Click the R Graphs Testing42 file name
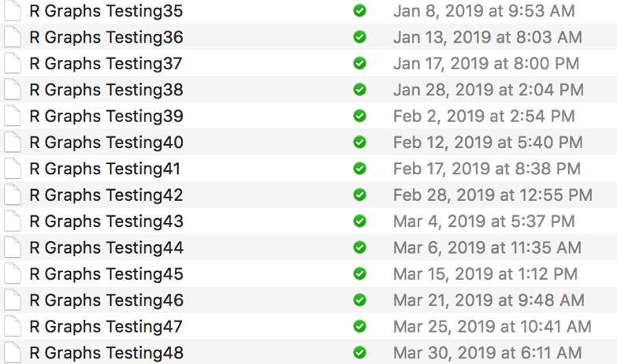The width and height of the screenshot is (617, 364). [x=106, y=195]
